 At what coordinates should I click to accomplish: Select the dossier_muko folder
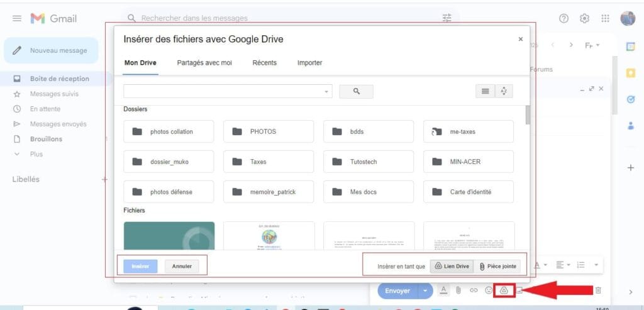(169, 162)
